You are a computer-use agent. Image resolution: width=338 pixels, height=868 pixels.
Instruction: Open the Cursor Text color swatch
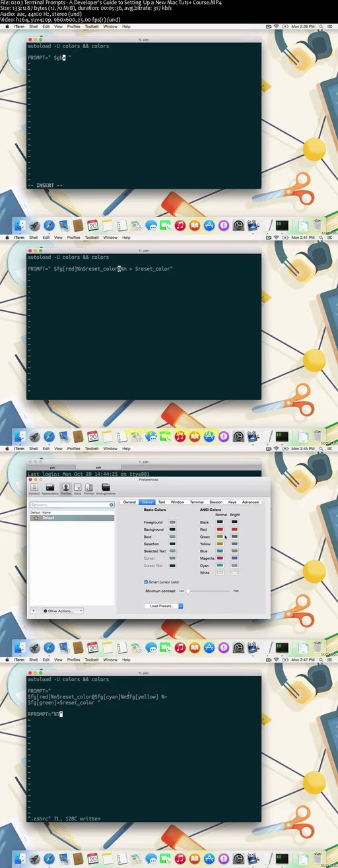(x=172, y=566)
